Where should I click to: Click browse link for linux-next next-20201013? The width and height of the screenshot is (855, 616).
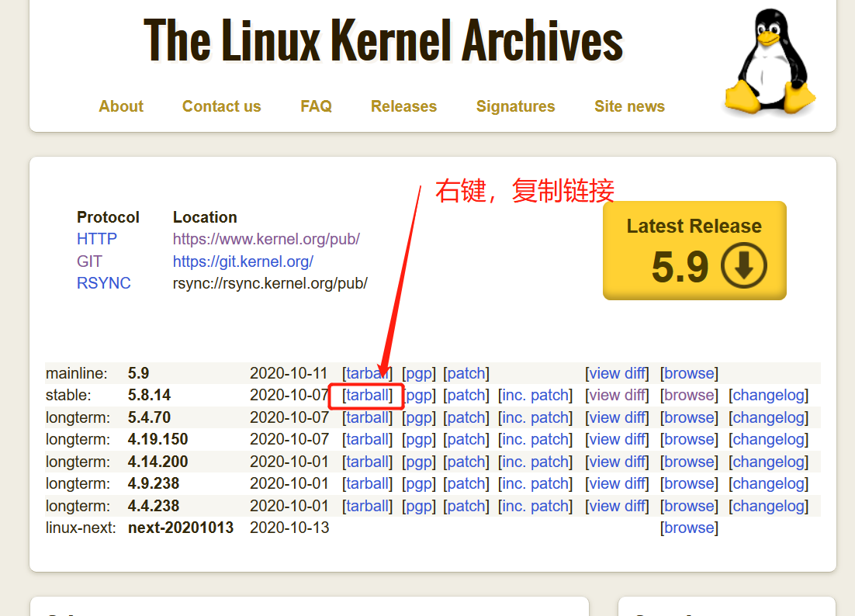[689, 528]
